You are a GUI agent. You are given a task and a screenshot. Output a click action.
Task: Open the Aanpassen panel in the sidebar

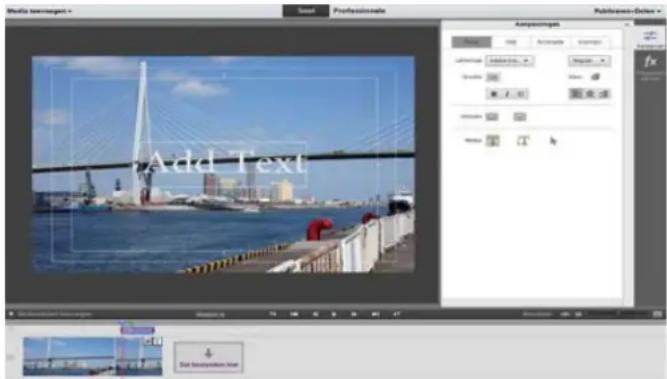point(650,37)
